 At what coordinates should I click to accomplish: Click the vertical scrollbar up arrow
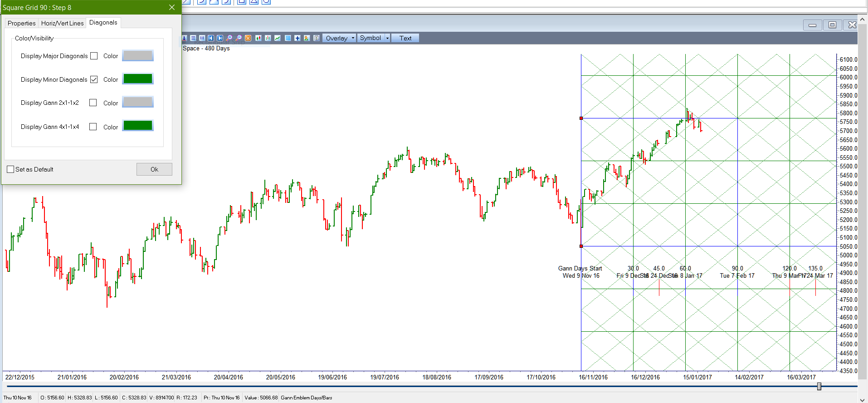pyautogui.click(x=863, y=20)
